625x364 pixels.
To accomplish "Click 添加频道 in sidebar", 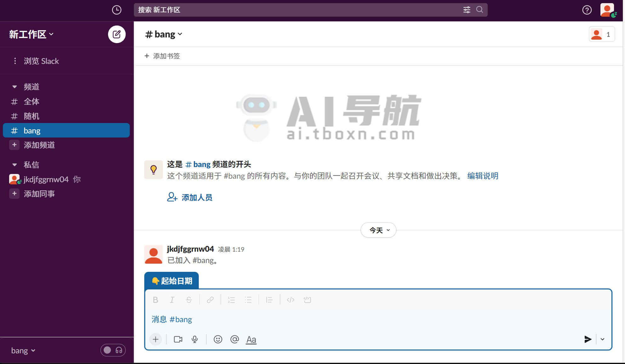I will (x=39, y=145).
